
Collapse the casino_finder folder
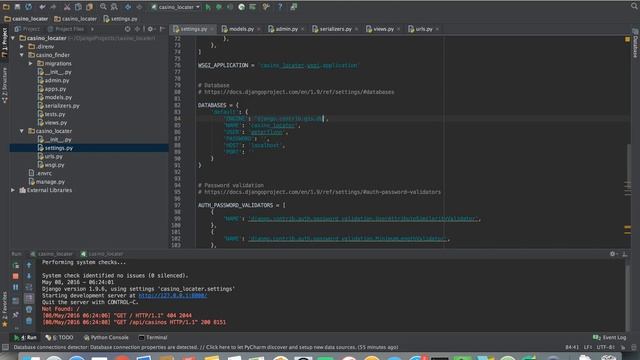pyautogui.click(x=22, y=55)
